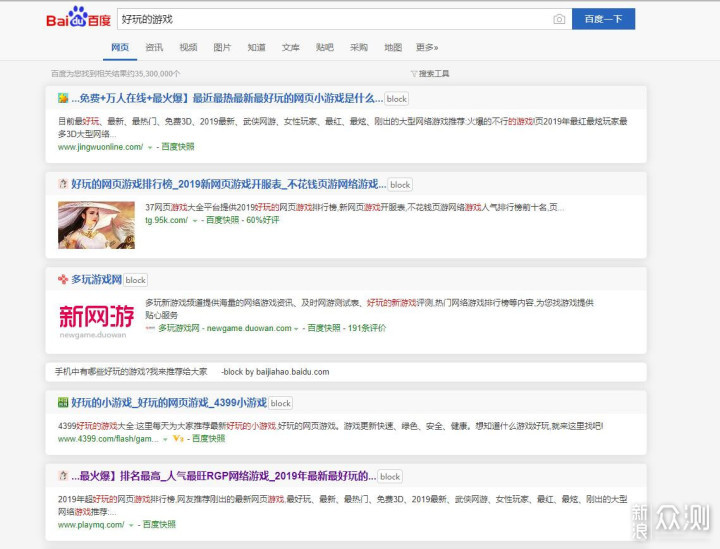The height and width of the screenshot is (549, 720).
Task: Open www.playmq.com URL link
Action: (x=91, y=525)
